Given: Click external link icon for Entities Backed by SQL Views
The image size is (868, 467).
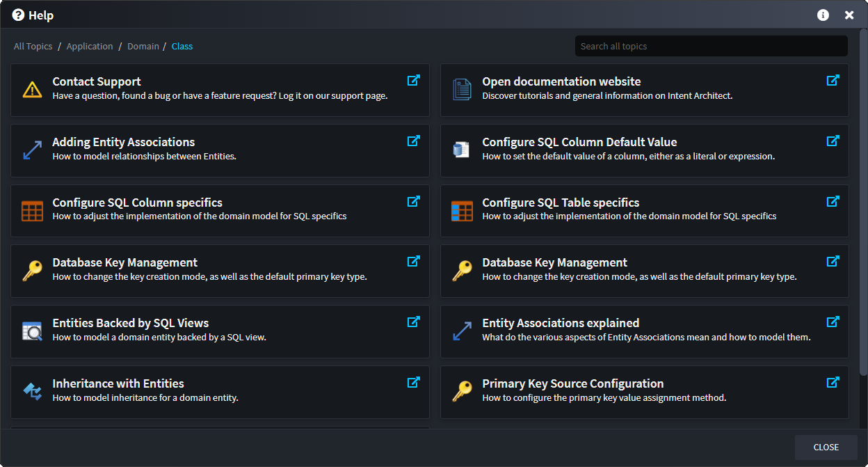Looking at the screenshot, I should pos(413,322).
